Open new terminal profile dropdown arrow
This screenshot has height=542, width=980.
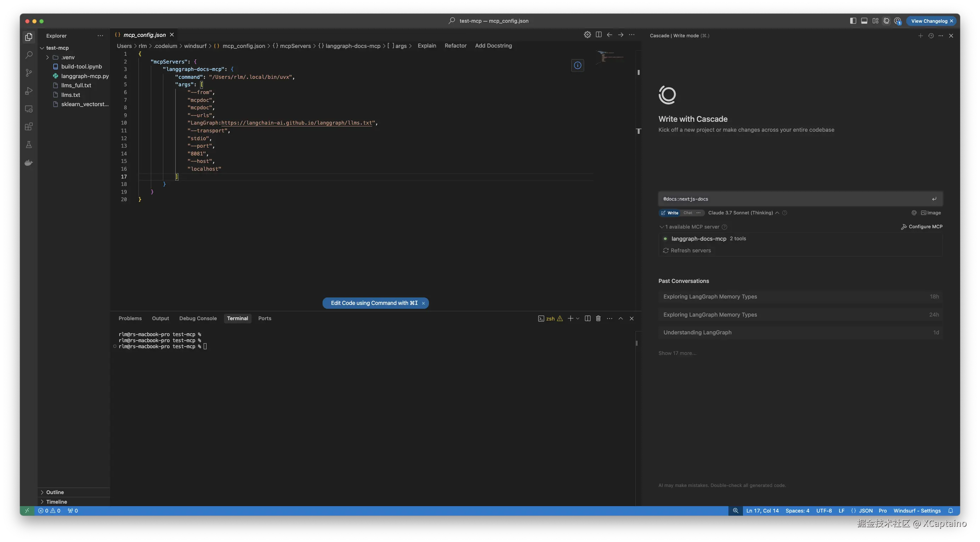(578, 318)
